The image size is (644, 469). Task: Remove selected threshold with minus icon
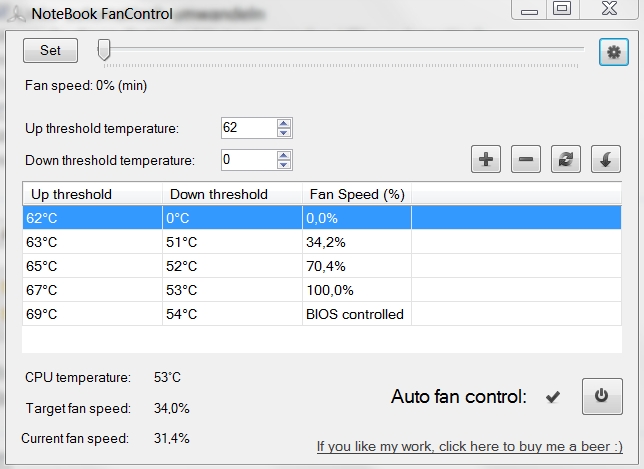[526, 159]
